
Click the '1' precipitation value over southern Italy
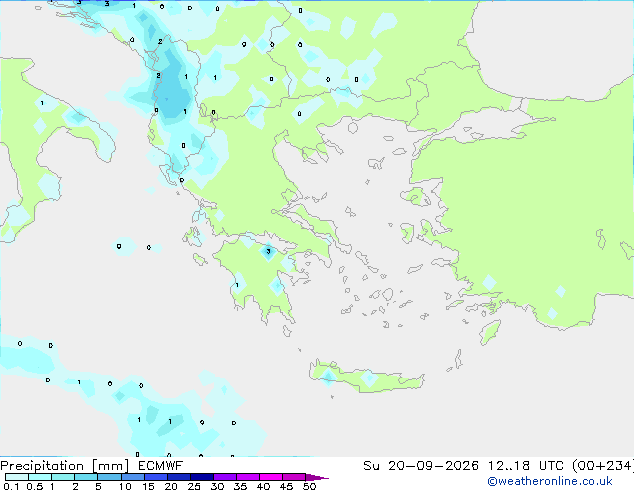tap(42, 103)
